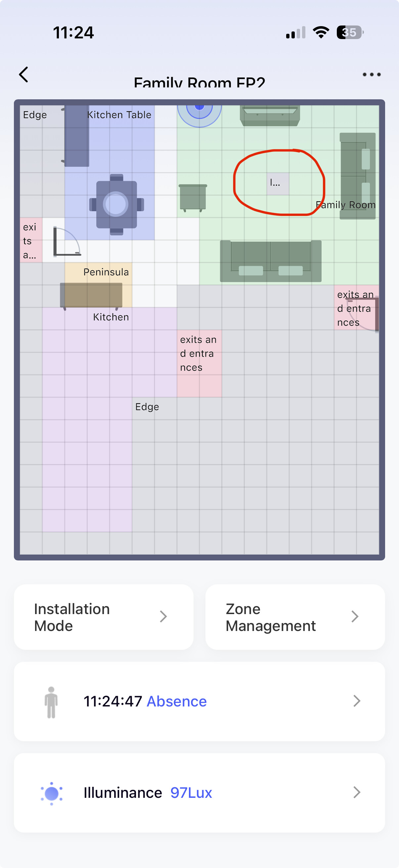Select the Family Room zone label
399x868 pixels.
coord(345,205)
